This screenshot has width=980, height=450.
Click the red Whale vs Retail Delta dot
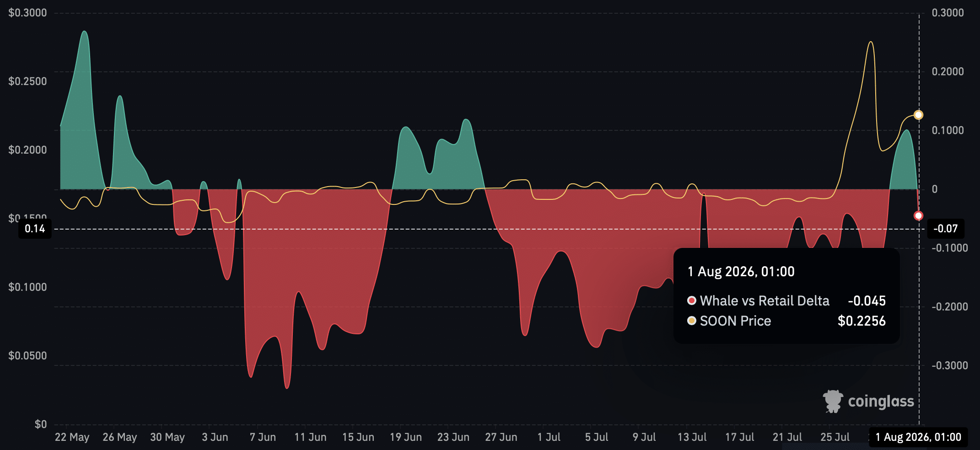point(692,300)
